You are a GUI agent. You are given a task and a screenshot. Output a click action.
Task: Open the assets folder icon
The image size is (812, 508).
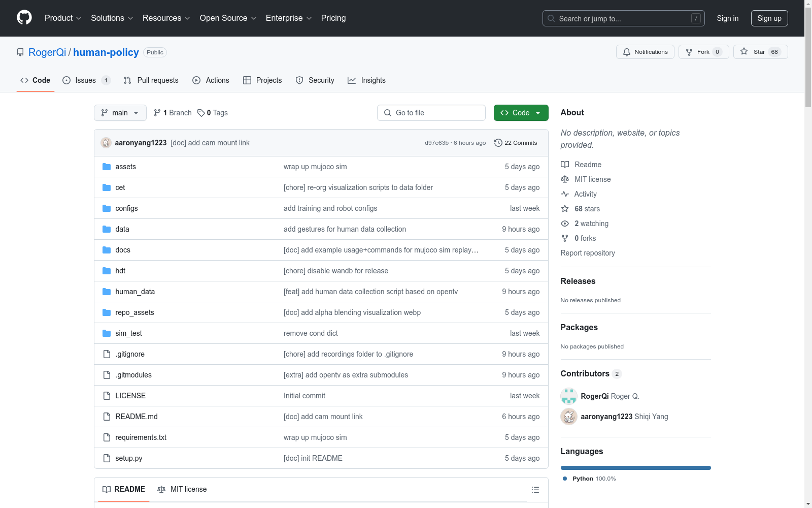107,167
